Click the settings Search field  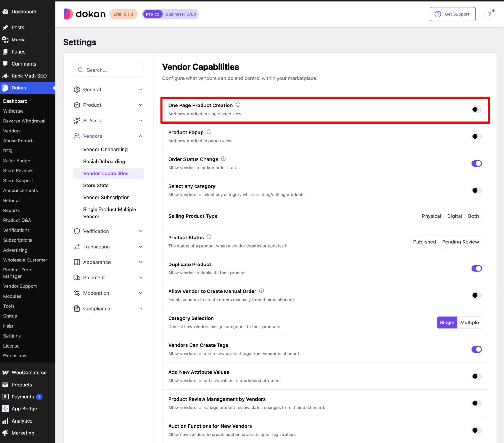pos(109,70)
